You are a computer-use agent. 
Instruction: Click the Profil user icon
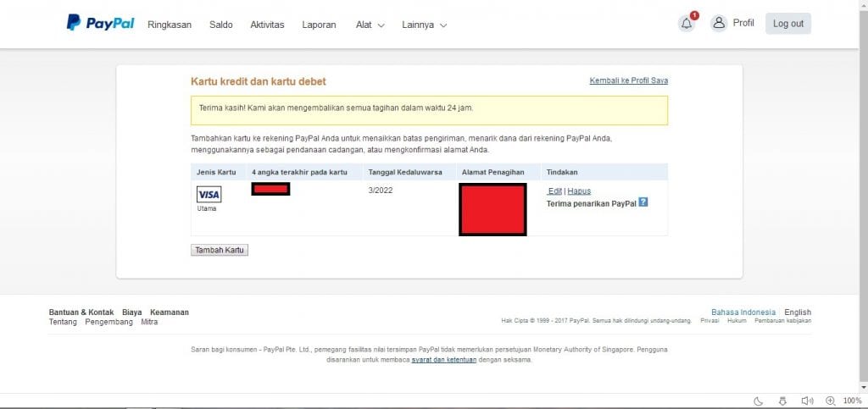click(x=719, y=23)
